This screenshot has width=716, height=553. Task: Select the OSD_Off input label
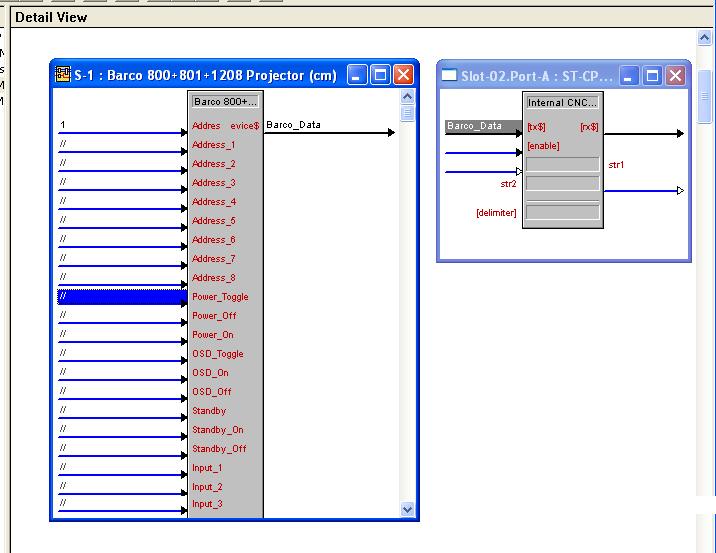pos(212,392)
